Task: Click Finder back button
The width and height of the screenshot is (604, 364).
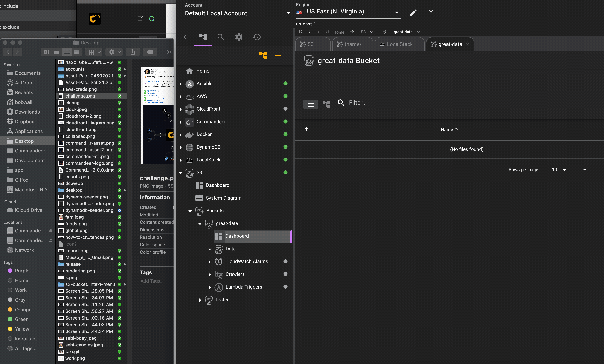Action: 8,52
